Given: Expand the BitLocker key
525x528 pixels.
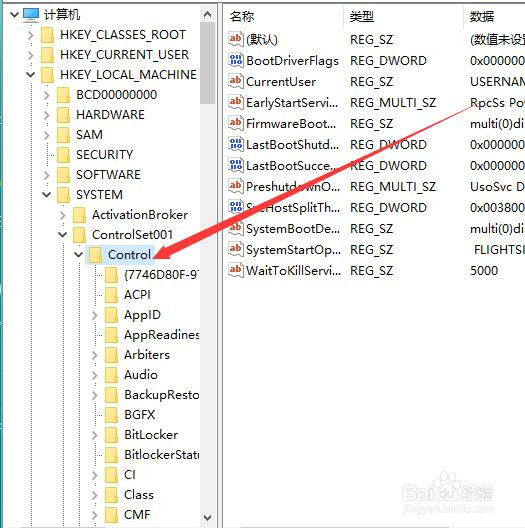Looking at the screenshot, I should tap(95, 435).
